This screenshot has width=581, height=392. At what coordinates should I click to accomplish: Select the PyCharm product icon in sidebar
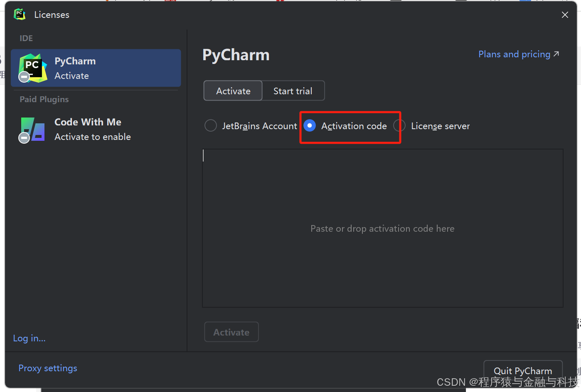[x=33, y=68]
